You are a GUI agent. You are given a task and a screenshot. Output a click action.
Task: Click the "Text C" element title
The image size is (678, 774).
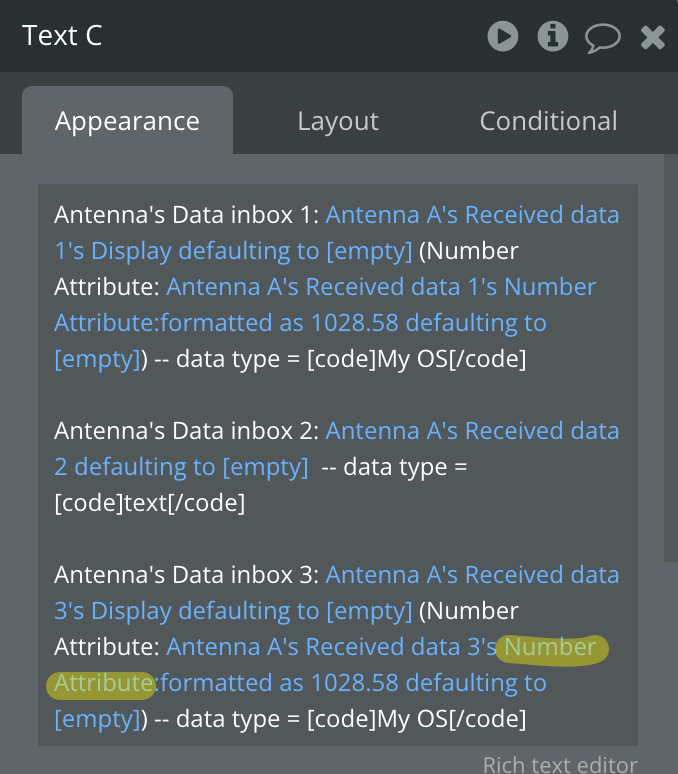point(62,36)
